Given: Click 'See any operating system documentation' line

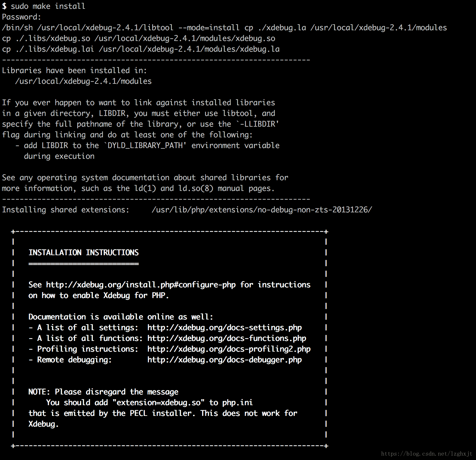Looking at the screenshot, I should click(x=145, y=178).
